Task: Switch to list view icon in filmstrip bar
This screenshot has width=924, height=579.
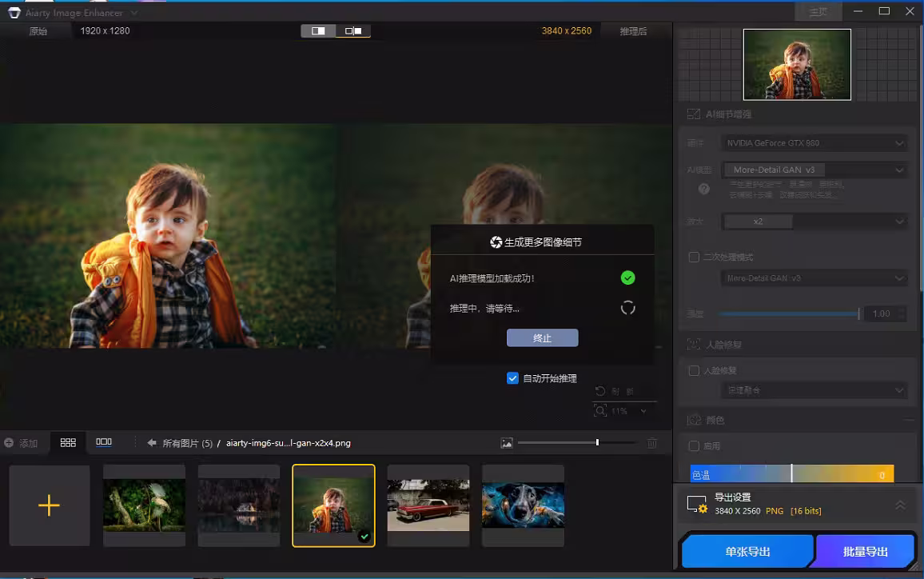Action: (x=103, y=441)
